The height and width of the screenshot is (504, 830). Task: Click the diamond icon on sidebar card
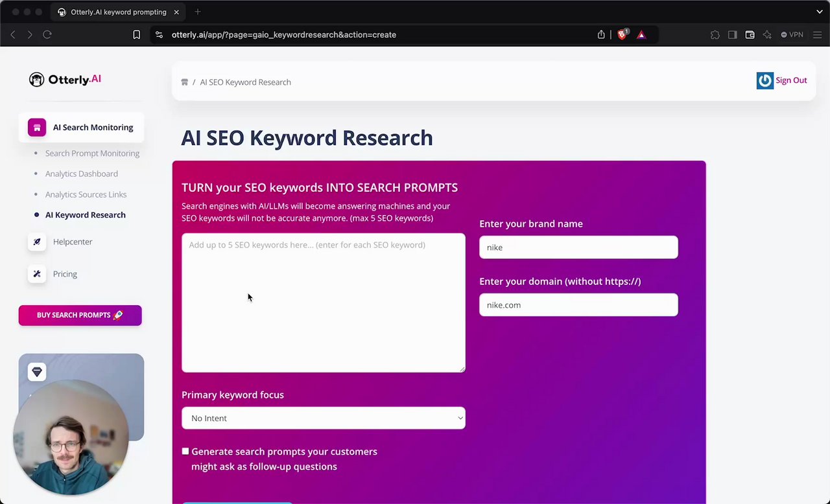click(37, 372)
